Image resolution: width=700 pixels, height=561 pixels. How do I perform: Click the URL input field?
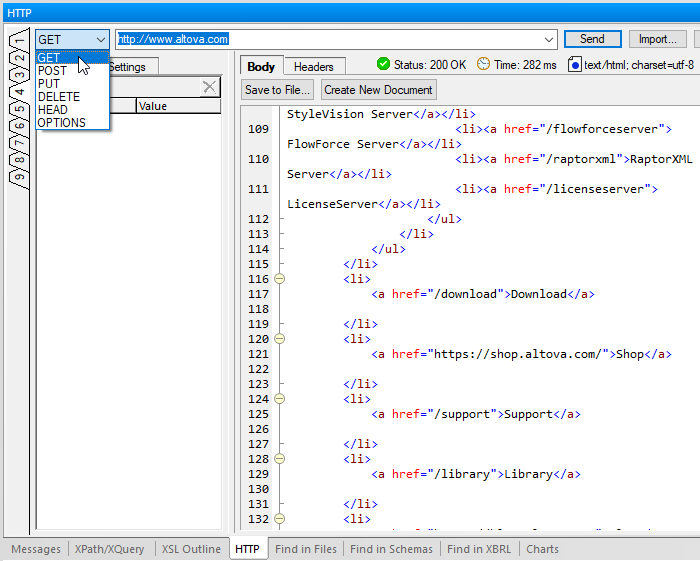[330, 40]
